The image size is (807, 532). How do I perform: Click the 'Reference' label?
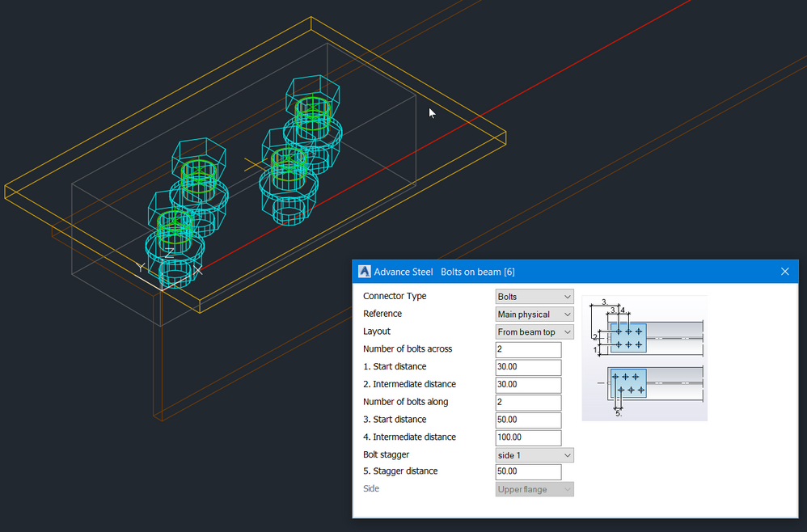382,314
